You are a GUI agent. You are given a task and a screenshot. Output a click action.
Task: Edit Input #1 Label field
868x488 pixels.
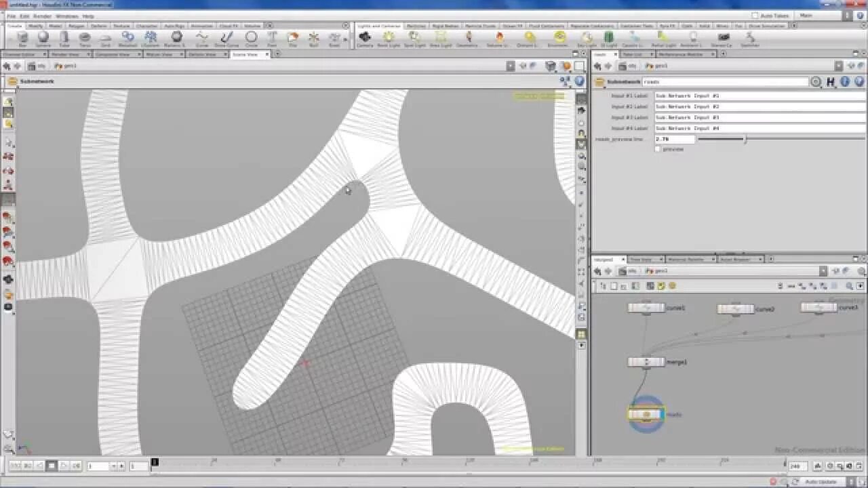click(x=759, y=96)
